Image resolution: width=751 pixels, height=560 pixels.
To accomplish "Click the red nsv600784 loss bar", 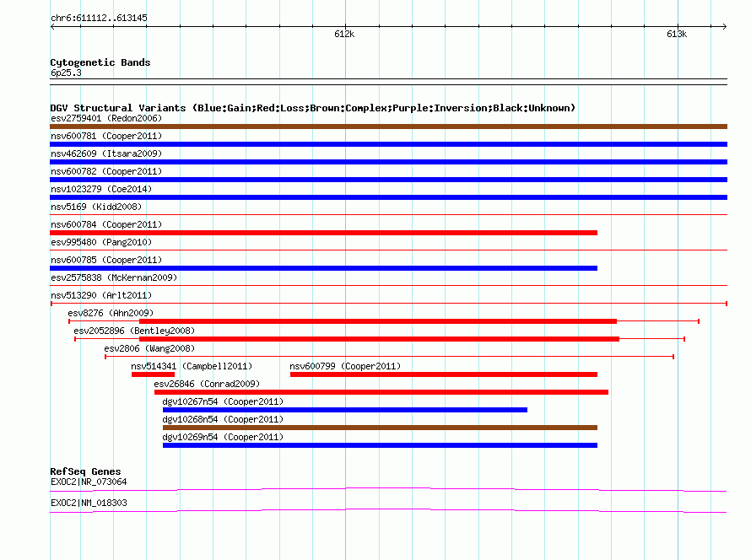I will [x=324, y=233].
